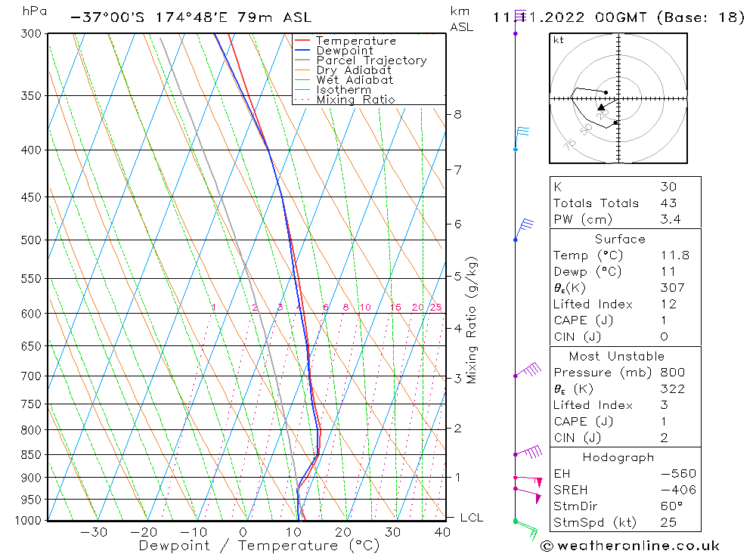Click the Wet Adiabat legend entry
The height and width of the screenshot is (554, 756).
[x=343, y=80]
